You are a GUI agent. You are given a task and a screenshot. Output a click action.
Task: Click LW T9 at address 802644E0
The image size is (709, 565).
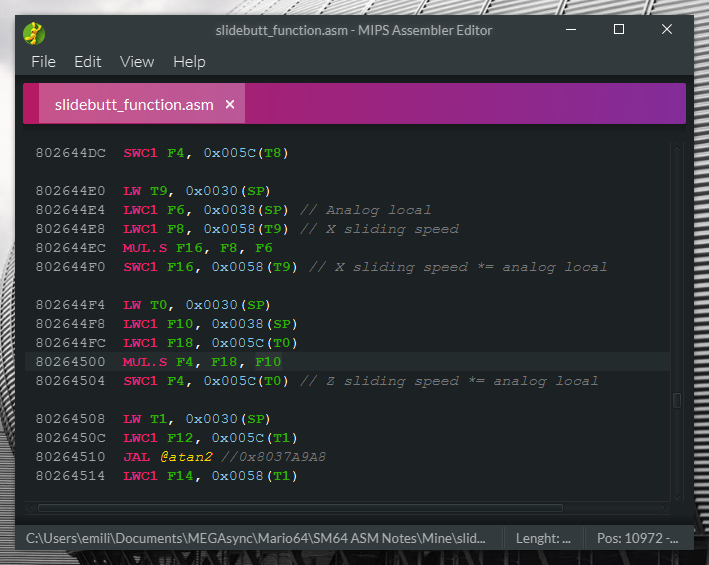pyautogui.click(x=146, y=191)
